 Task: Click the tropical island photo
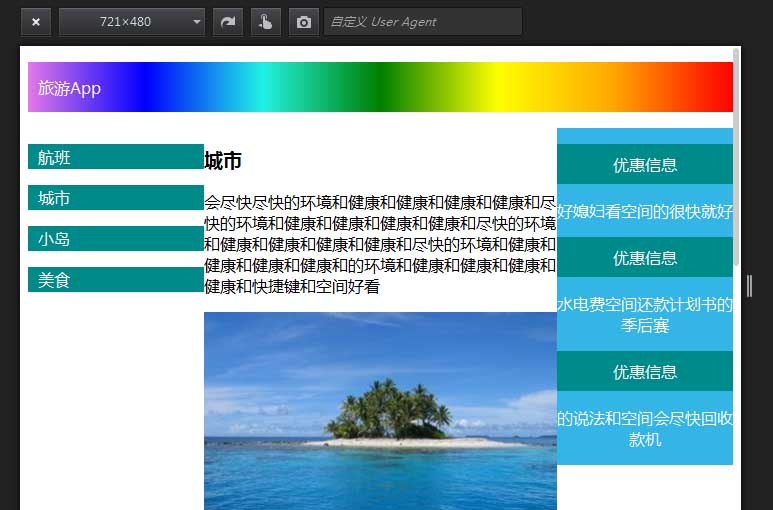[380, 411]
